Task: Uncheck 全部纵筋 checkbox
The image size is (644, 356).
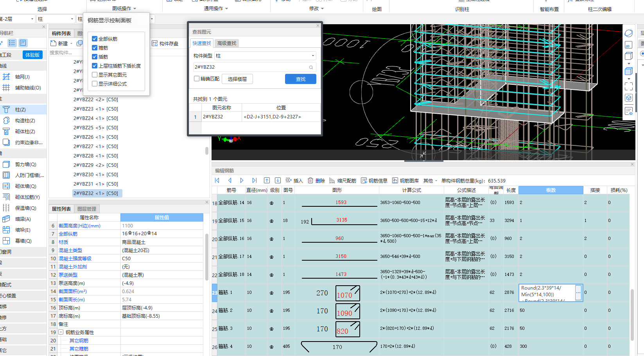Action: click(95, 39)
